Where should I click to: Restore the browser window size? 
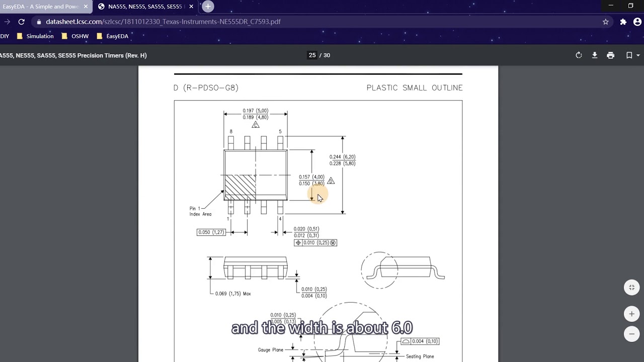[631, 6]
